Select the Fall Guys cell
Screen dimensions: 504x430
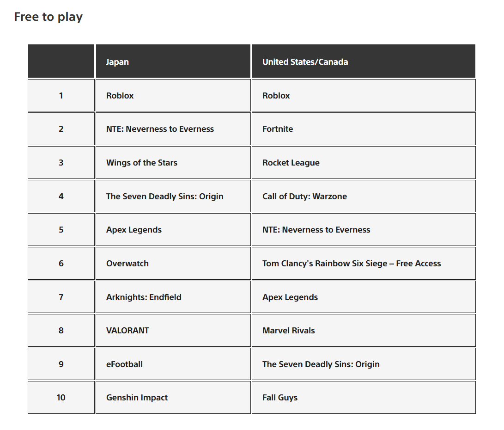364,398
